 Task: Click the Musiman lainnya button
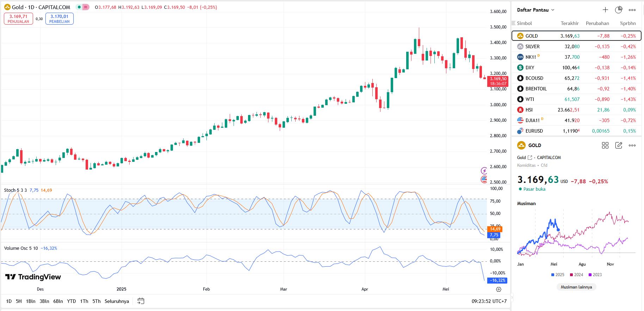click(x=576, y=287)
